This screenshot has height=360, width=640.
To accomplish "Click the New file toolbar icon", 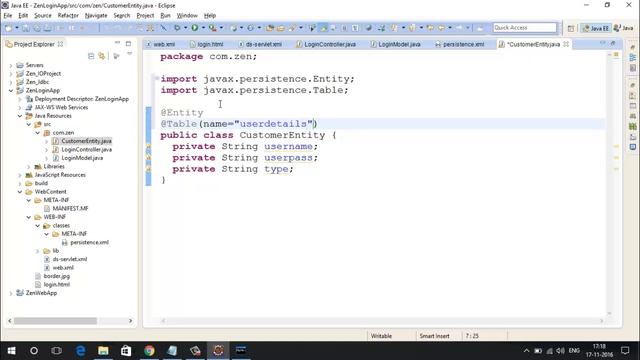I will coord(8,28).
